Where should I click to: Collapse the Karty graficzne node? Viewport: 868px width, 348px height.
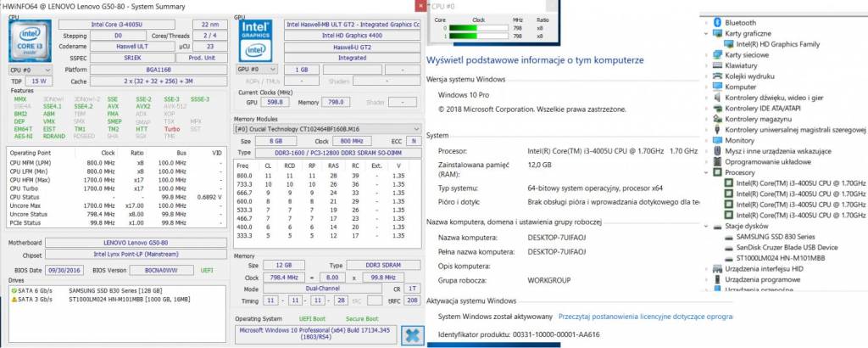(x=706, y=33)
